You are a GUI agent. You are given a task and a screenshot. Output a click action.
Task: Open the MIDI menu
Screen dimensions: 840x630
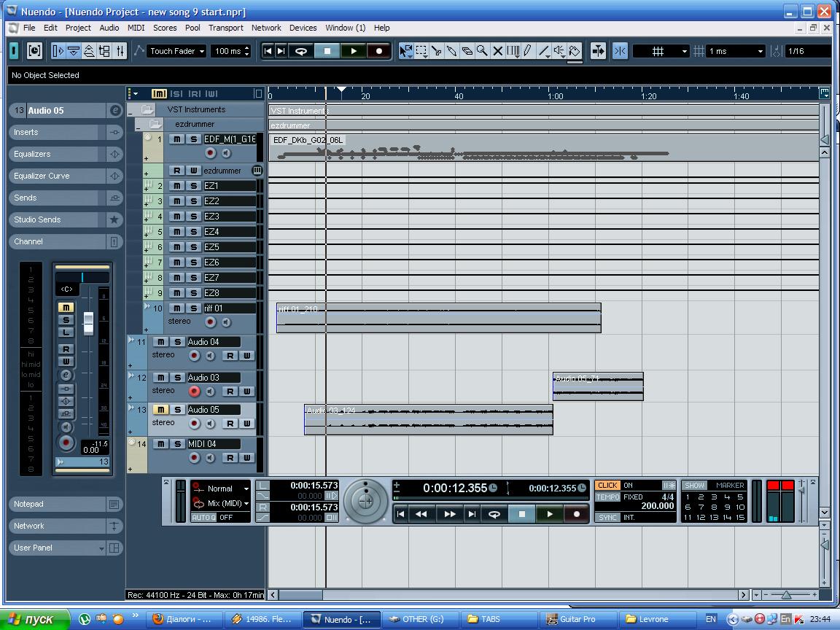click(136, 28)
